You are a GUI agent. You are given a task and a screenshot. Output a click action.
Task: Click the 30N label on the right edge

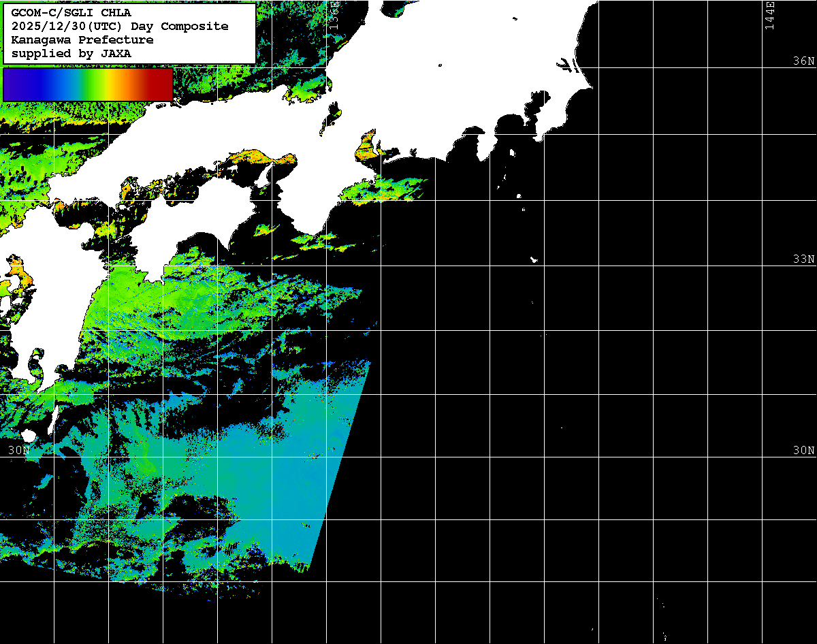(803, 450)
